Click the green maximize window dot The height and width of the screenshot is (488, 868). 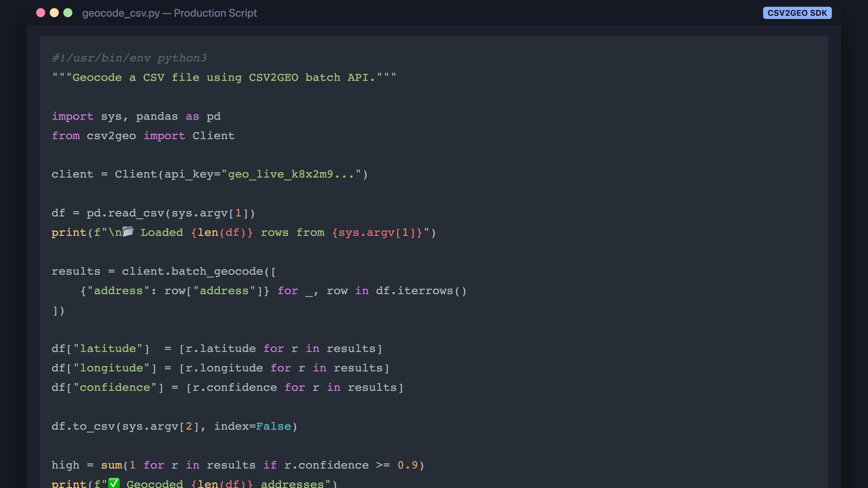[68, 13]
